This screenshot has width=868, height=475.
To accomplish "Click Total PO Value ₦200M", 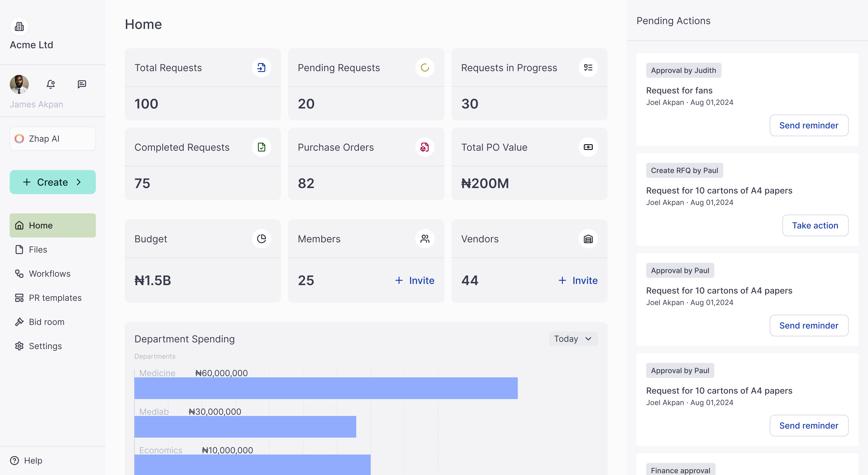I will pos(485,183).
